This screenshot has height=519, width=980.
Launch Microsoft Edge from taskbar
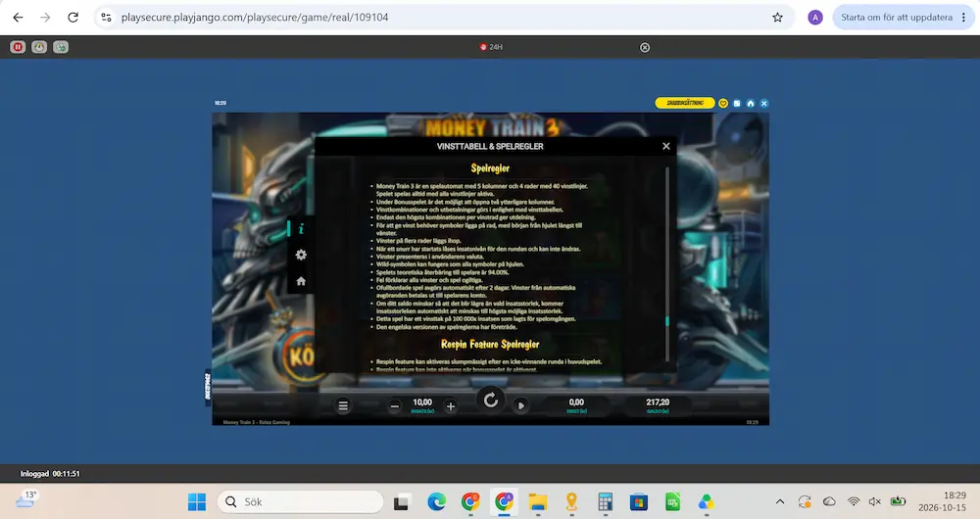click(436, 501)
